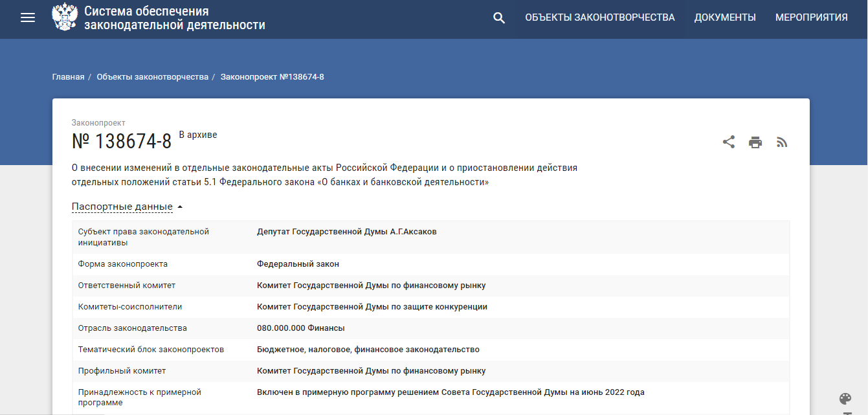868x415 pixels.
Task: Click Профильный комитет value по финансовому рынку
Action: coord(372,370)
